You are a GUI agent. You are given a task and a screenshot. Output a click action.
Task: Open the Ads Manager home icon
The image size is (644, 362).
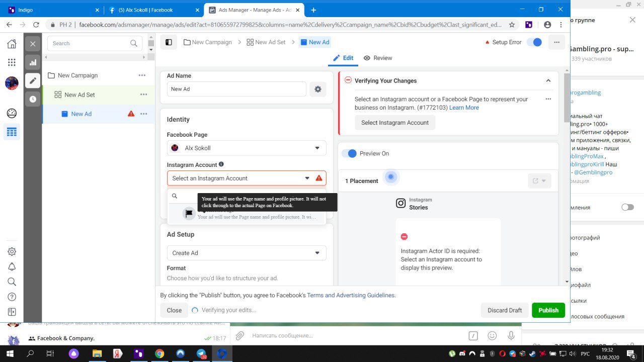coord(12,44)
